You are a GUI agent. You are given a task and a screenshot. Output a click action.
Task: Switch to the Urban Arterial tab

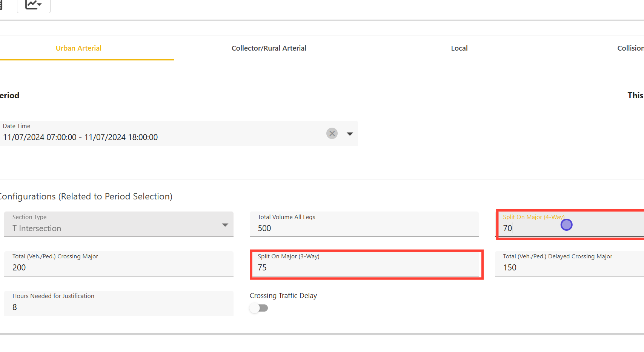pos(78,48)
